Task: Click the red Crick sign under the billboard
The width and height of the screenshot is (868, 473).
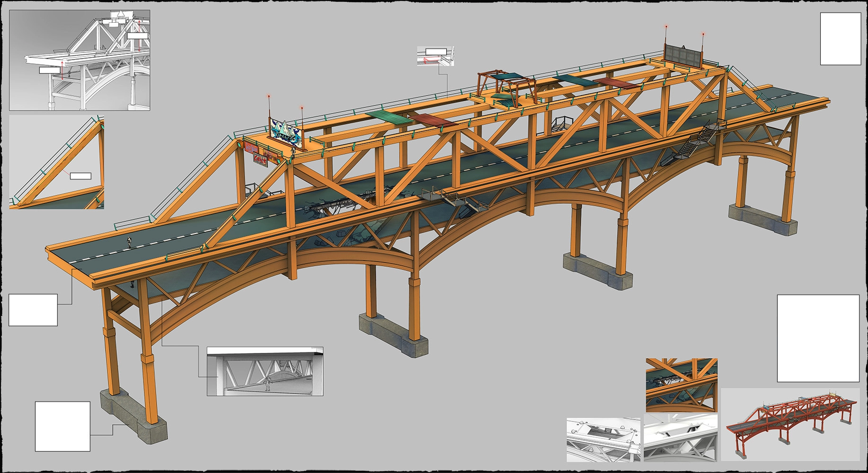Action: [260, 159]
